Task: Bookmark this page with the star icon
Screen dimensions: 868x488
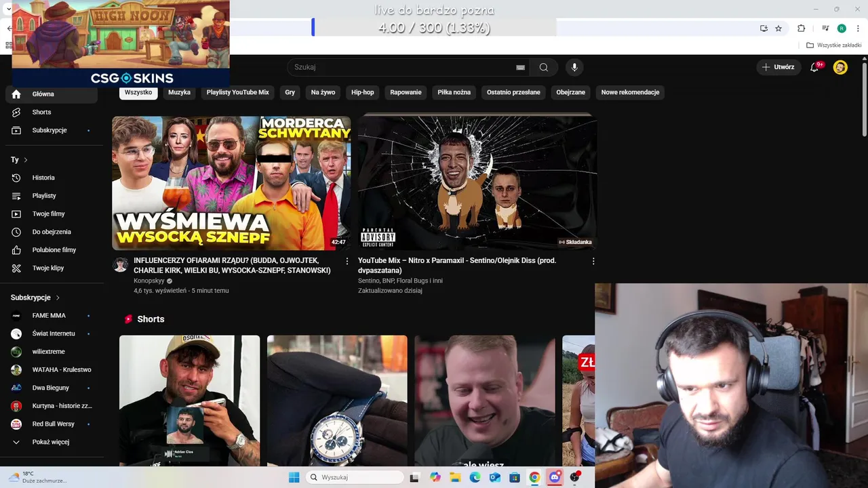Action: pos(778,28)
